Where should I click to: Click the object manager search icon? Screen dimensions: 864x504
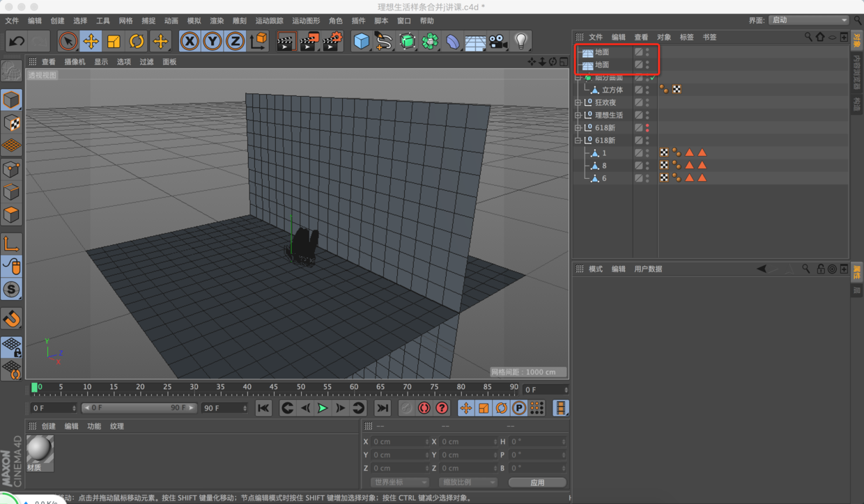click(808, 37)
